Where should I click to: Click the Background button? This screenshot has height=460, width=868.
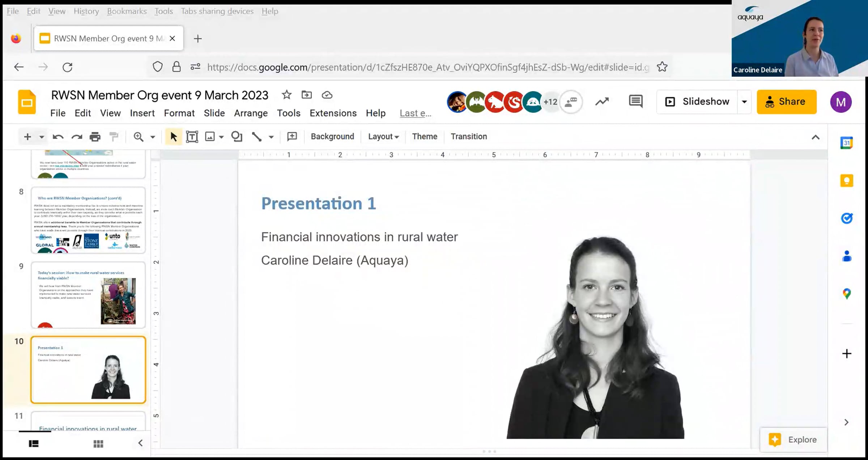[x=332, y=137]
